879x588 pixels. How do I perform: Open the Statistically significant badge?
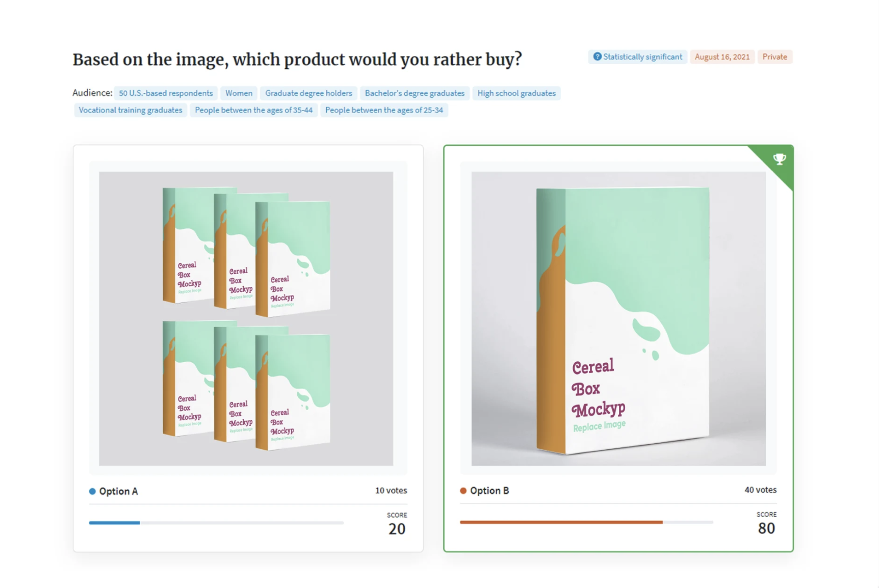click(638, 57)
